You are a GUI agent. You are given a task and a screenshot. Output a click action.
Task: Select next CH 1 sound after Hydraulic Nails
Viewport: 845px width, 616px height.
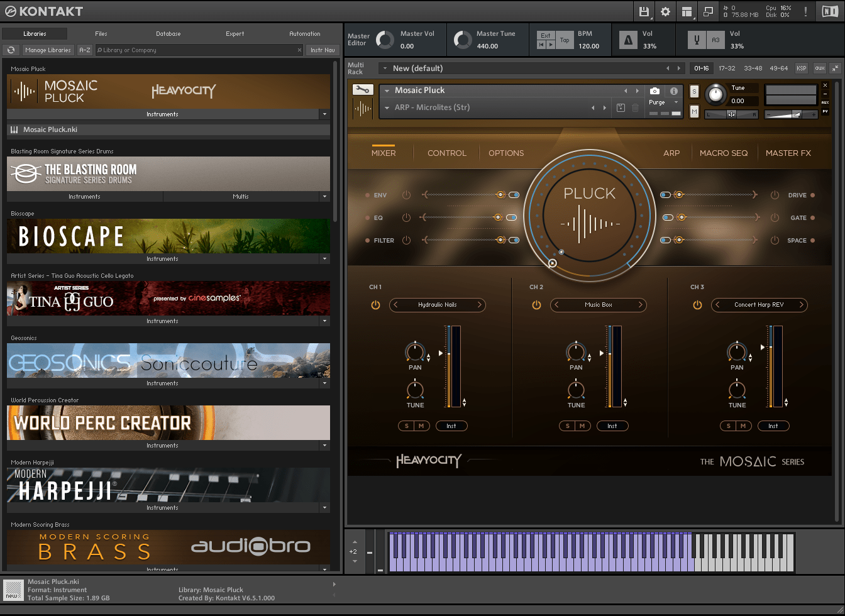479,305
